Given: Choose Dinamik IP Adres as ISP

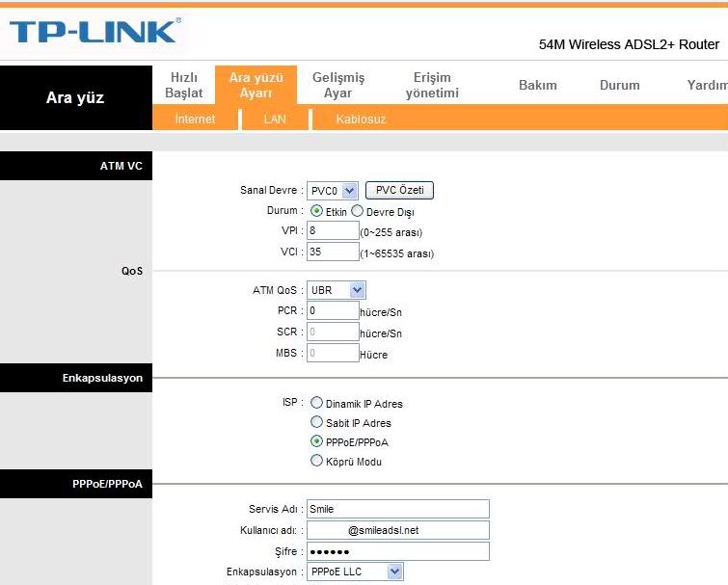Looking at the screenshot, I should pyautogui.click(x=317, y=403).
